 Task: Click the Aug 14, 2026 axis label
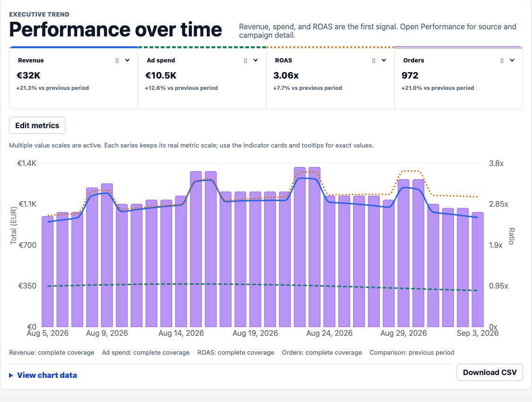(181, 333)
